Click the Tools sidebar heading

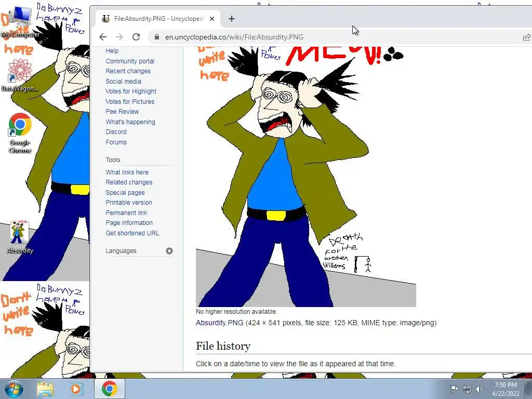tap(113, 160)
